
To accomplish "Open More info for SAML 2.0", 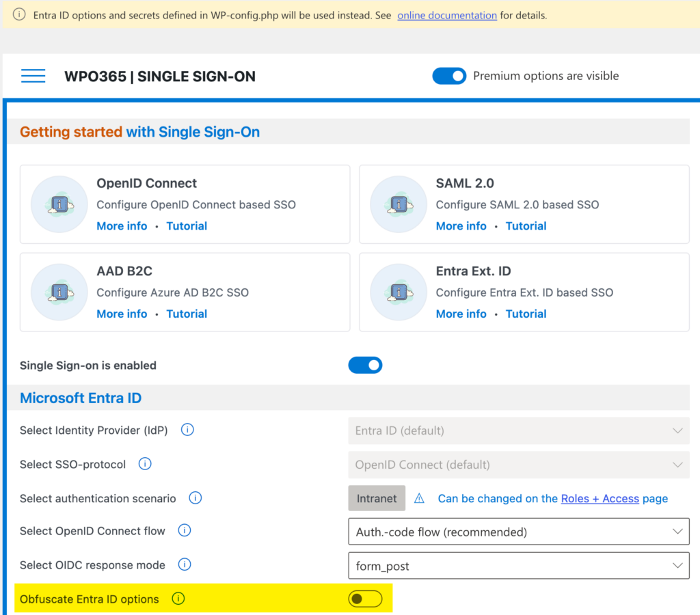I will 461,225.
